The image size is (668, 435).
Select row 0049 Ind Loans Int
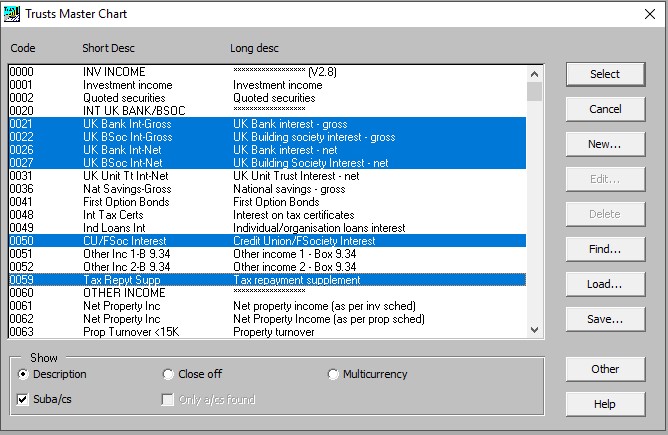tap(268, 228)
